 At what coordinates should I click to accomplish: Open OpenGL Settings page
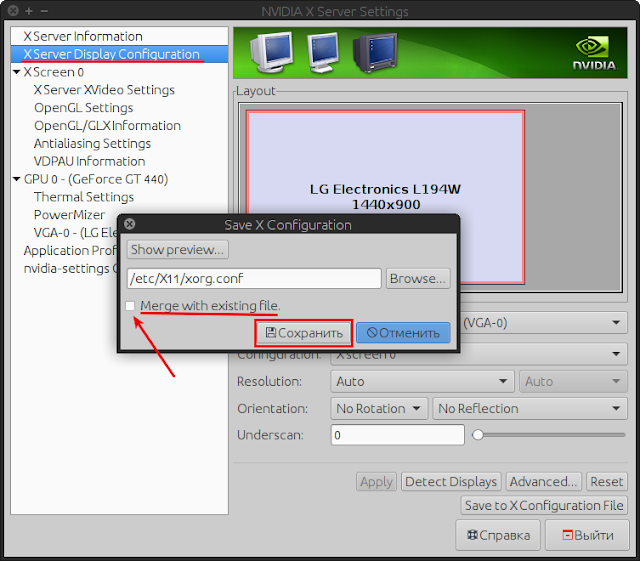84,108
